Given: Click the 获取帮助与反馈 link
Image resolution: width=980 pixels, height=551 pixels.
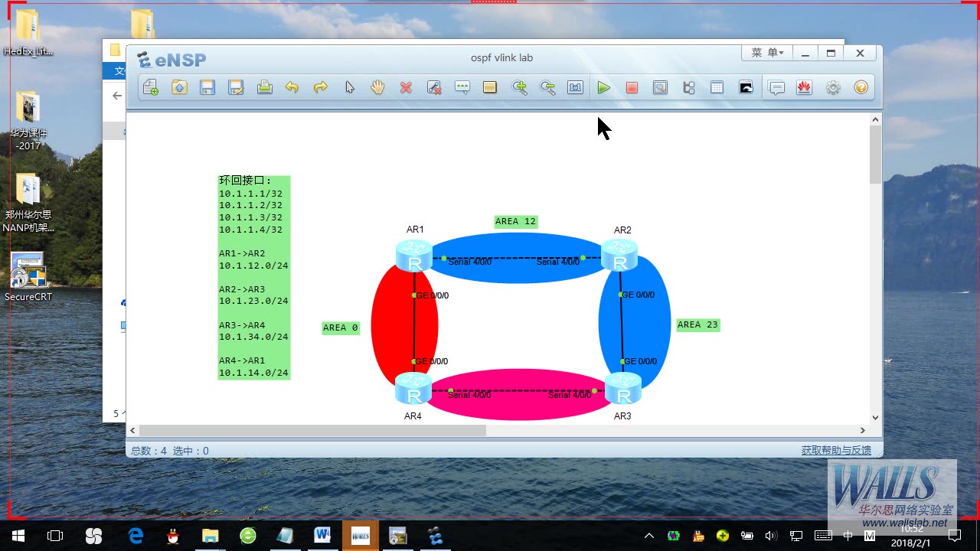Looking at the screenshot, I should (x=836, y=451).
